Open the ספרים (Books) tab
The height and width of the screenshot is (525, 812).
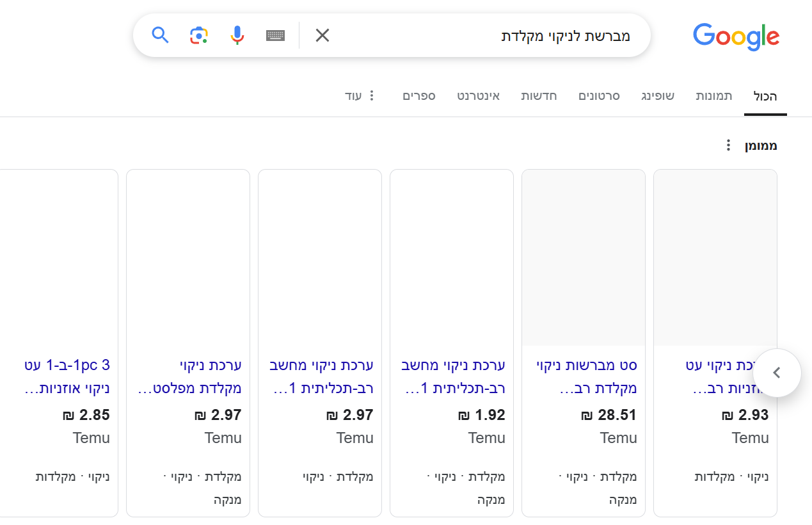[x=419, y=95]
